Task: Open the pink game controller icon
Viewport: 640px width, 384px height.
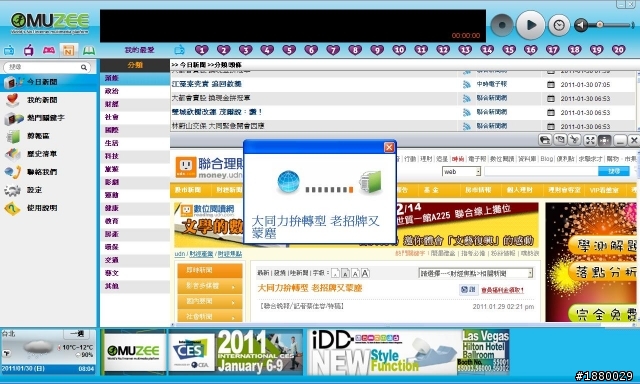Action: pos(49,50)
